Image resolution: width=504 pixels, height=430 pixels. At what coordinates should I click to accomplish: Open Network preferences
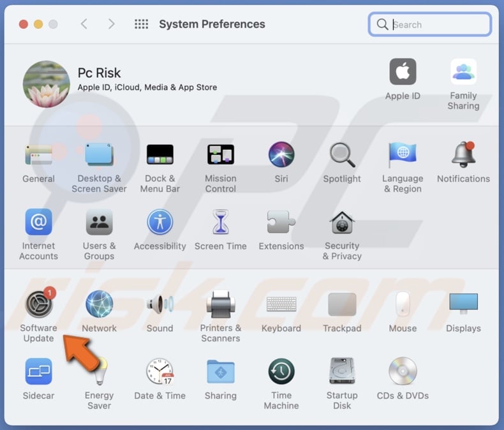(x=99, y=304)
